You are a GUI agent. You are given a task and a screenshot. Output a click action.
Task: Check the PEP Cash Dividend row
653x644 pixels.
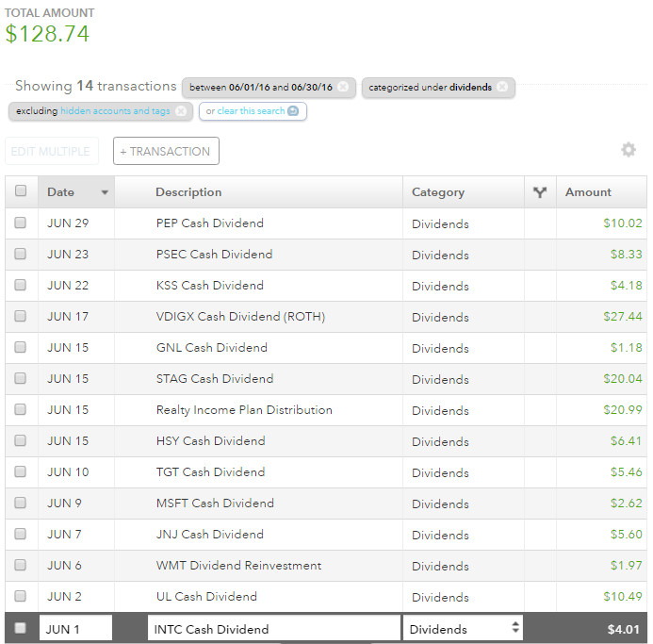[21, 223]
